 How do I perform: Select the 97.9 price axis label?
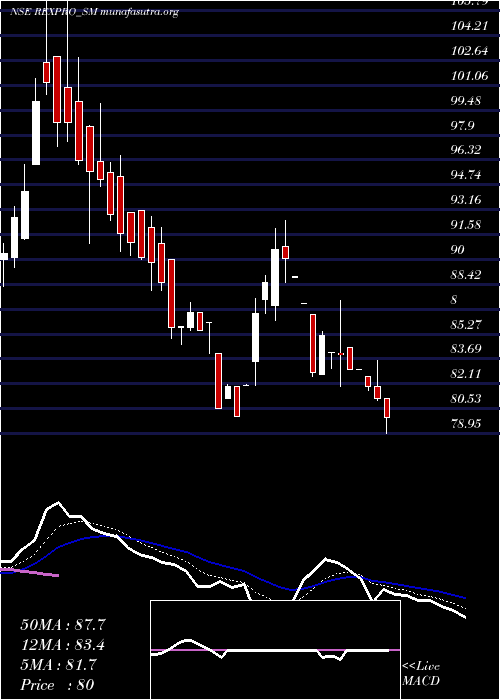pos(462,126)
